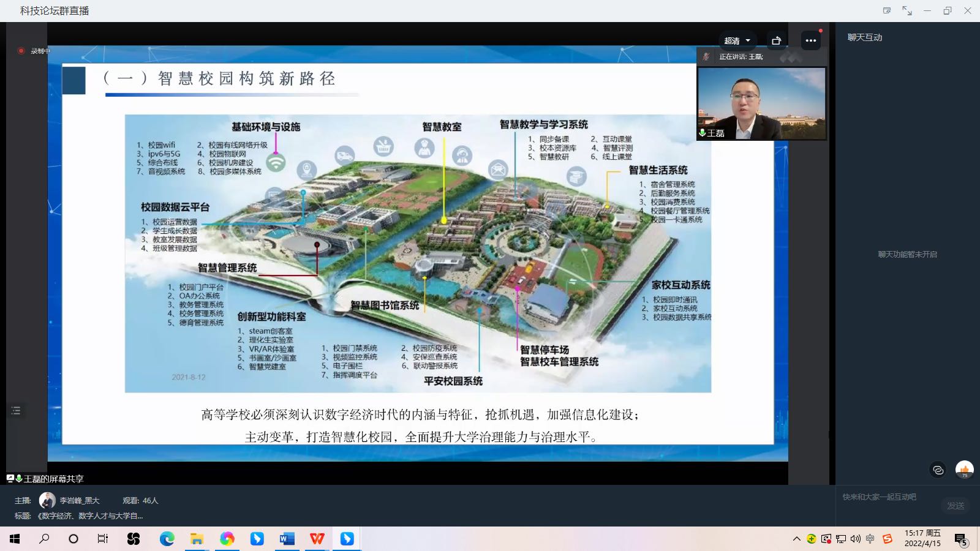Open the WPS Office app in the taskbar
Screen dimensions: 980x551
317,539
